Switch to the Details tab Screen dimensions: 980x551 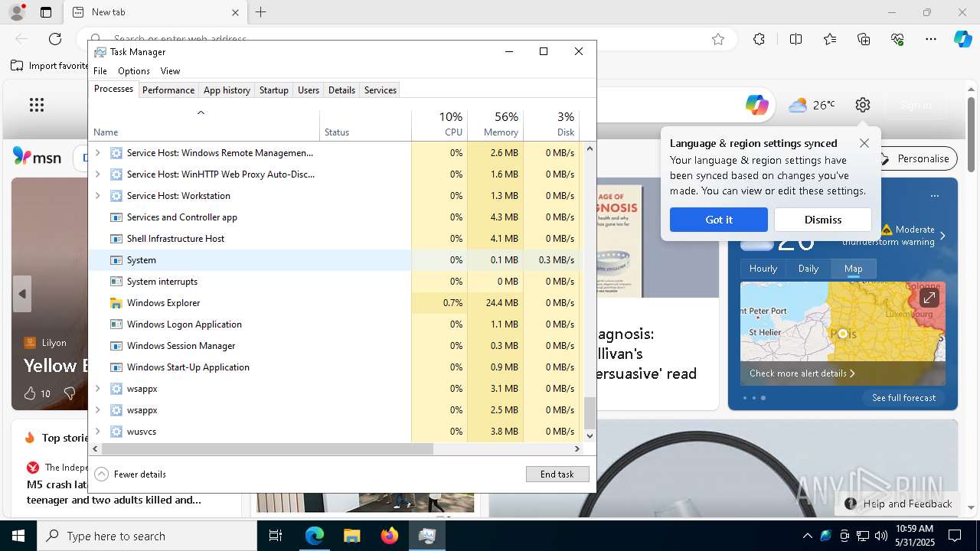(341, 90)
